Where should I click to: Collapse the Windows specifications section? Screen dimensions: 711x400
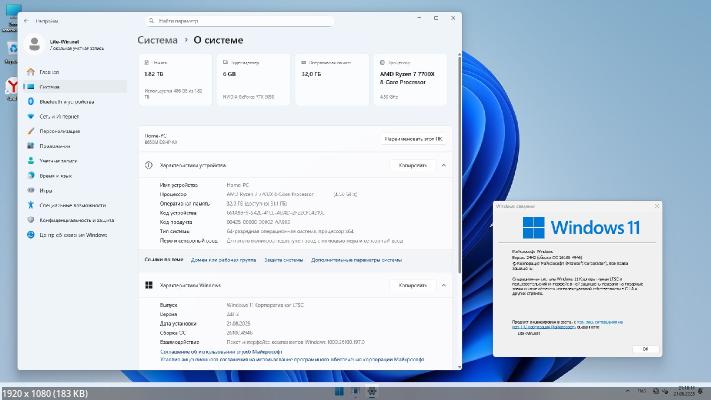[x=444, y=285]
